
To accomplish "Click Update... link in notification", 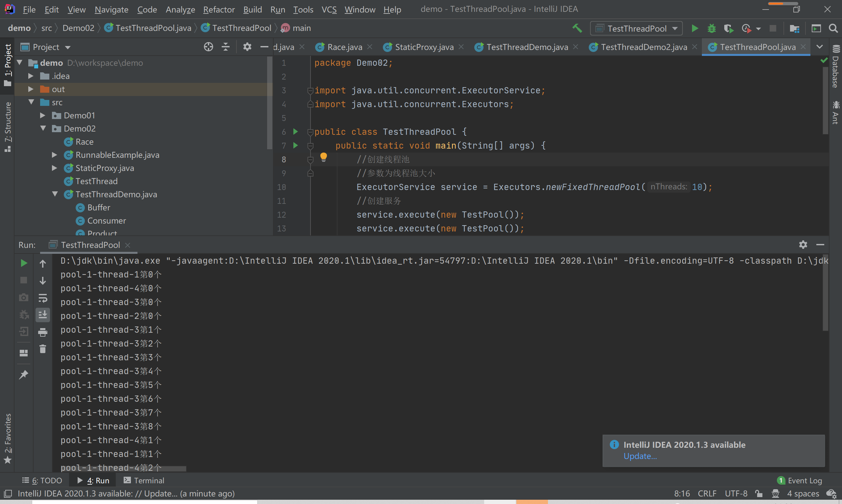I will coord(640,456).
